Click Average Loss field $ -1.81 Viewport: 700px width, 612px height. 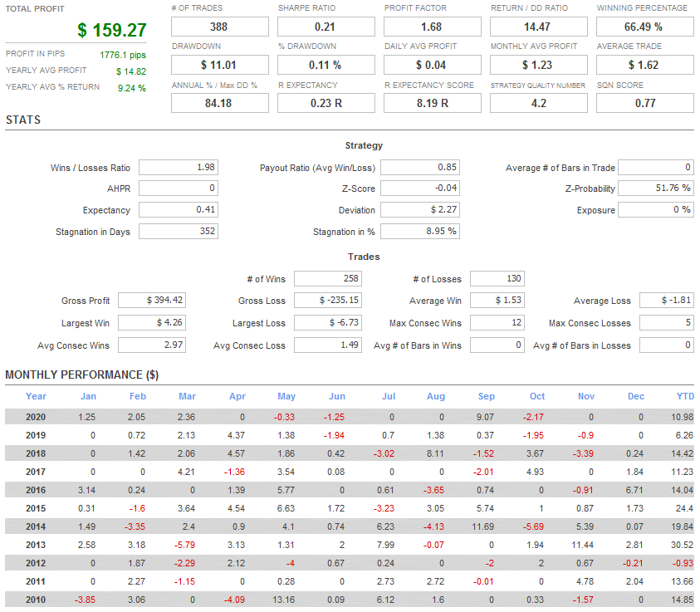667,300
